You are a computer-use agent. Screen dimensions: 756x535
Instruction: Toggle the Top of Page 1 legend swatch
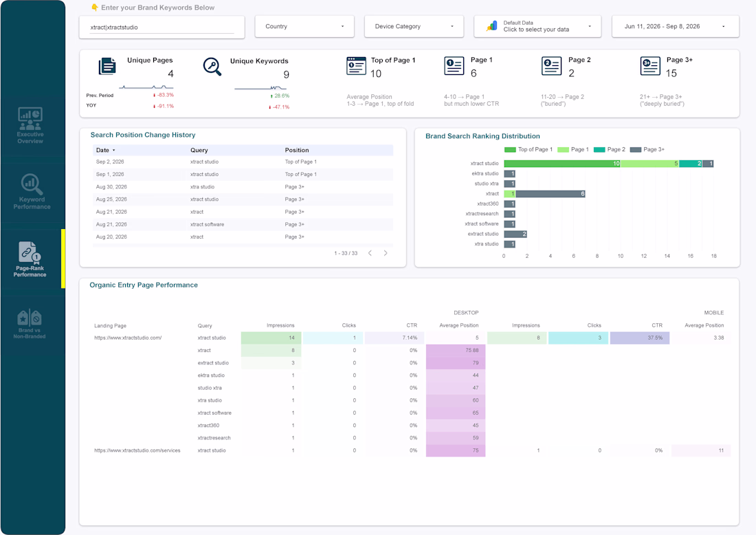(x=510, y=149)
